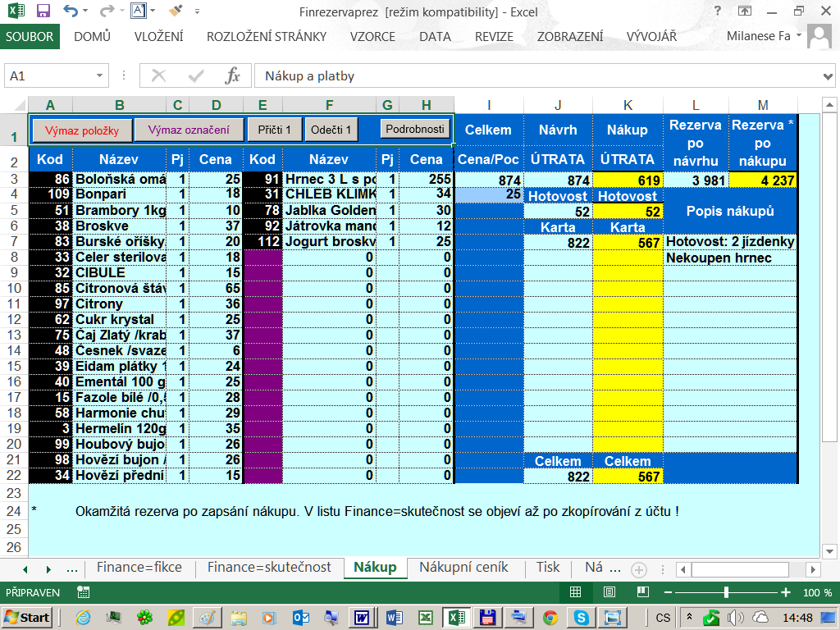This screenshot has height=630, width=840.
Task: Click the format painter brush icon
Action: 175,11
